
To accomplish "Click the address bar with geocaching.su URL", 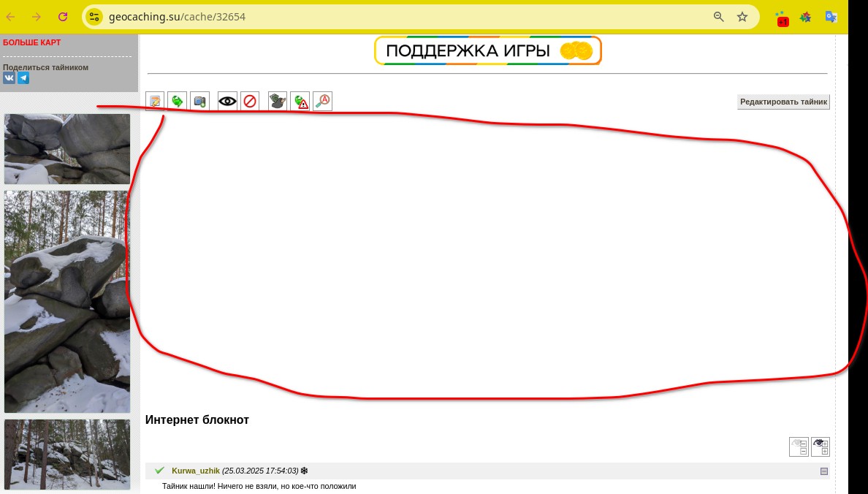I will (x=402, y=17).
